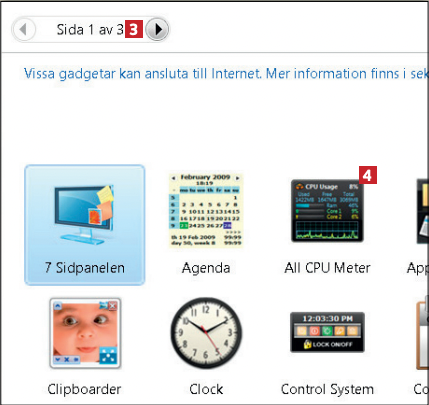The height and width of the screenshot is (405, 429).
Task: Click the red number 3 marker
Action: (x=134, y=29)
